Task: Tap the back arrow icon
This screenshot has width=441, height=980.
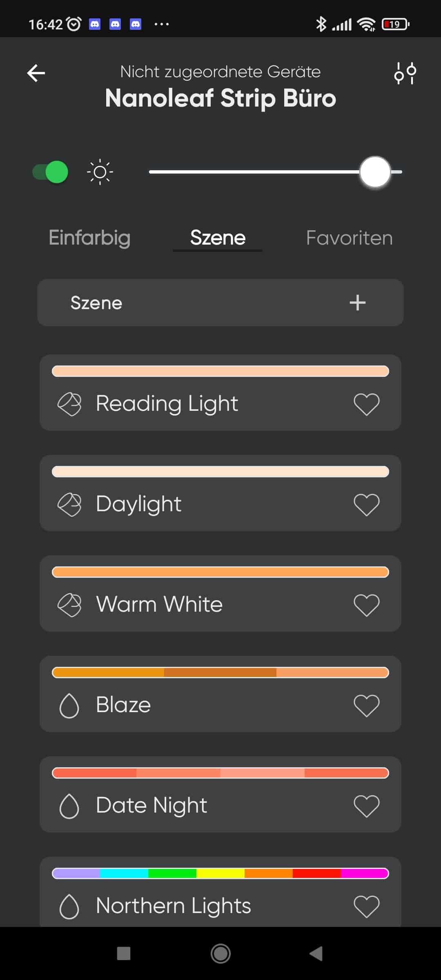Action: pyautogui.click(x=36, y=73)
